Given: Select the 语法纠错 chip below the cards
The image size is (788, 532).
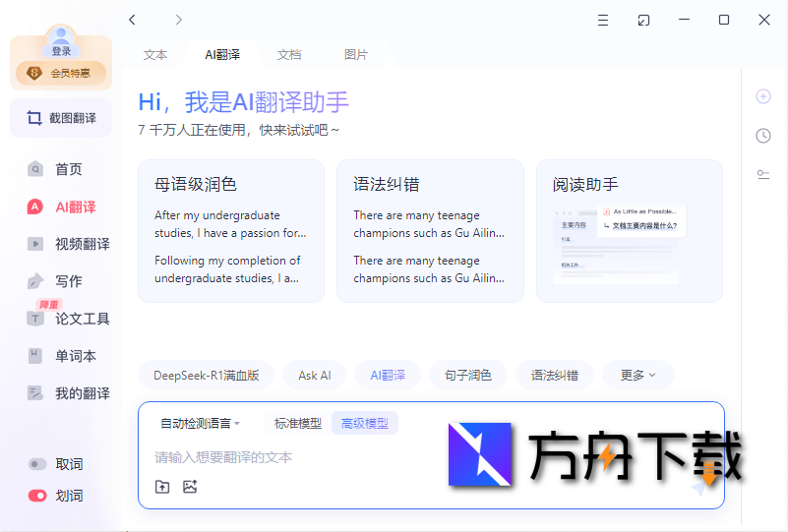Looking at the screenshot, I should (555, 375).
